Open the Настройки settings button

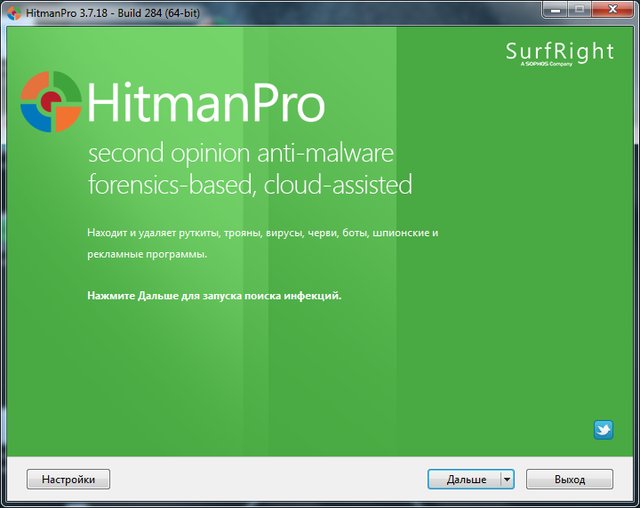68,479
